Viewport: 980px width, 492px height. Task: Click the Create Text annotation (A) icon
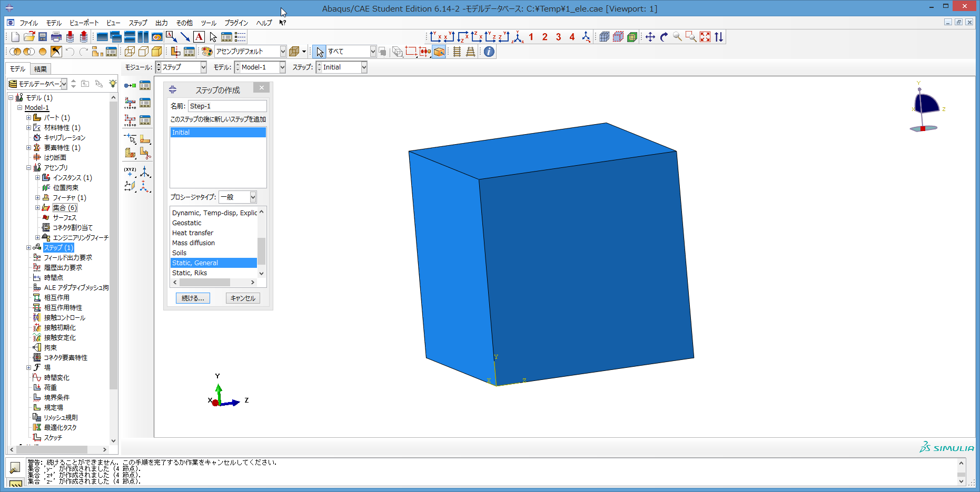199,37
